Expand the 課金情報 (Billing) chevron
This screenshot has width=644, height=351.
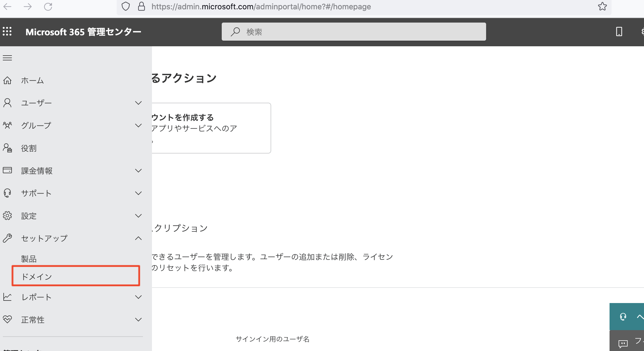tap(138, 171)
